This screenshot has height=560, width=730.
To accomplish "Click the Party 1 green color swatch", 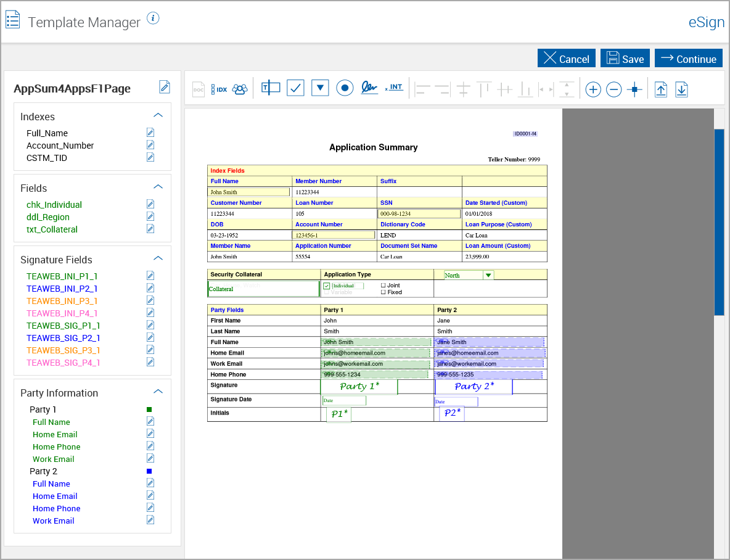I will pos(149,410).
